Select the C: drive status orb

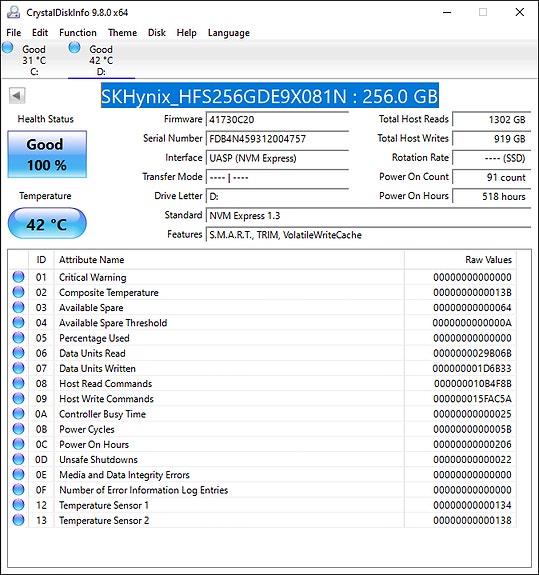8,48
